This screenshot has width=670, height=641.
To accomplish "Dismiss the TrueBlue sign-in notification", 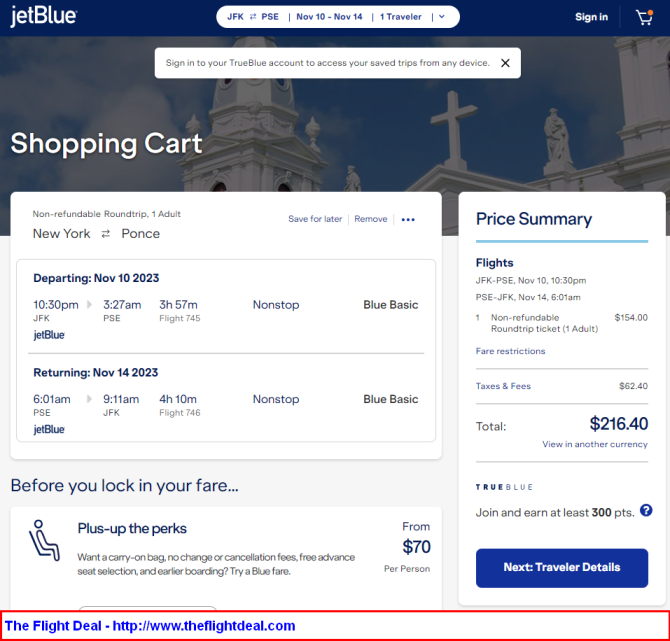I will pyautogui.click(x=505, y=63).
